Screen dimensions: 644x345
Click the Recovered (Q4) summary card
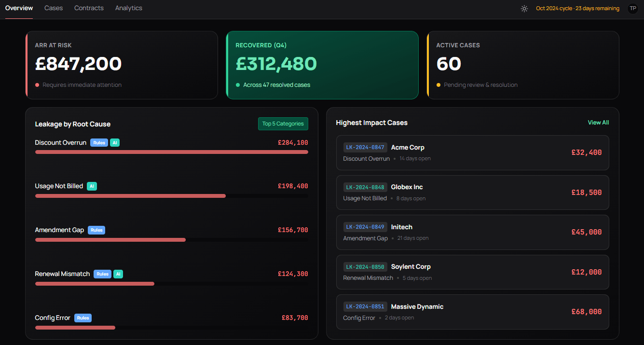(x=322, y=65)
